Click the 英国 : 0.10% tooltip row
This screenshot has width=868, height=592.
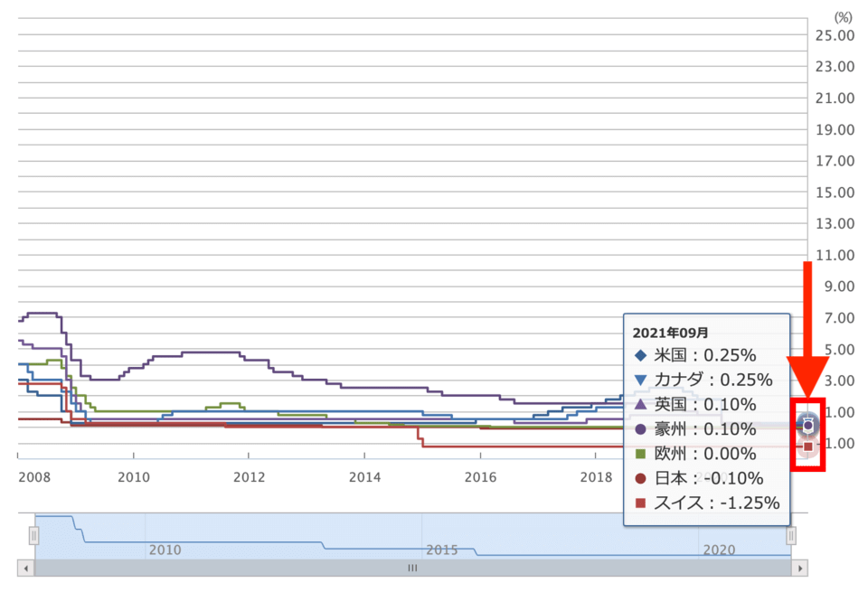click(x=695, y=404)
